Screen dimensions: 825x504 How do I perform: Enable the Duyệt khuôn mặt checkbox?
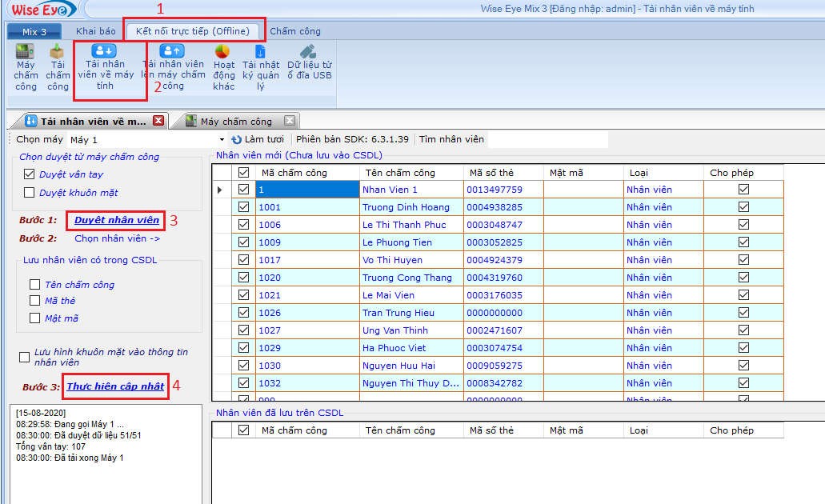pyautogui.click(x=30, y=193)
